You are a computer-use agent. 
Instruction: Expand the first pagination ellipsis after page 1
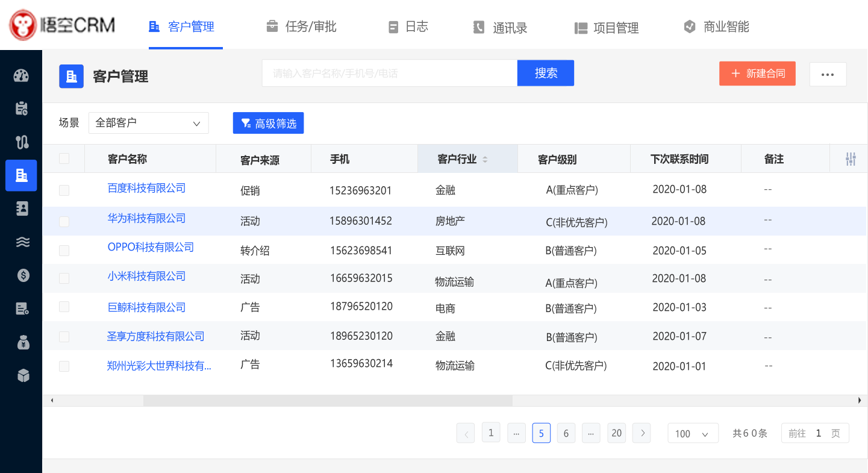tap(516, 433)
